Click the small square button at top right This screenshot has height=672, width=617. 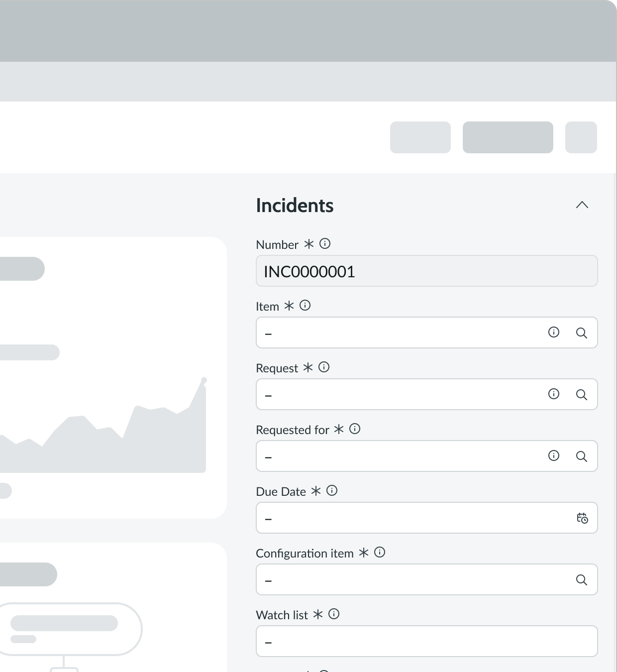point(581,137)
